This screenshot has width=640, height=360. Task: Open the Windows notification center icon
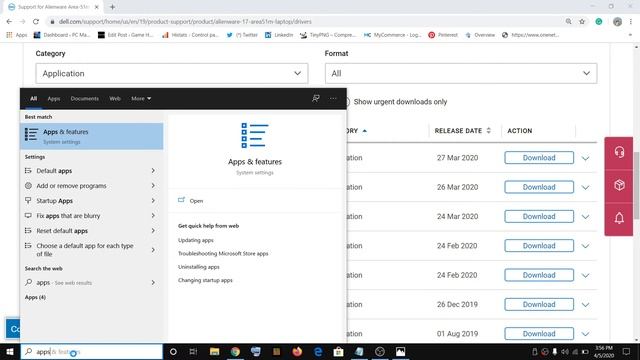pos(627,351)
